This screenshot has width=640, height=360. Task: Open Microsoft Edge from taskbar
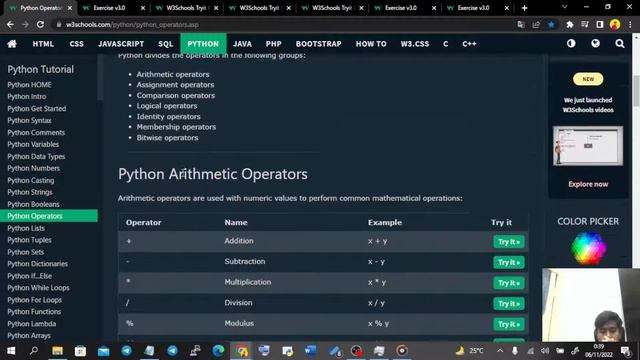pos(218,351)
